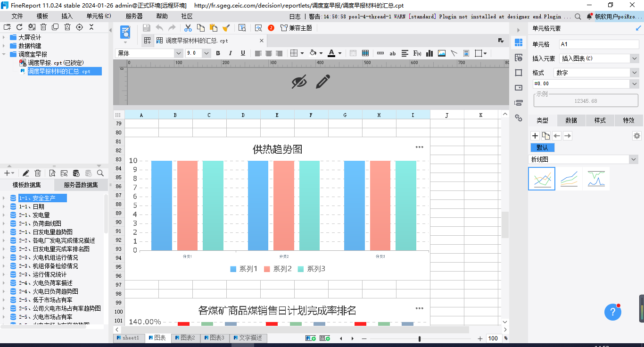Open the 模板 menu
The width and height of the screenshot is (644, 347).
tap(42, 16)
